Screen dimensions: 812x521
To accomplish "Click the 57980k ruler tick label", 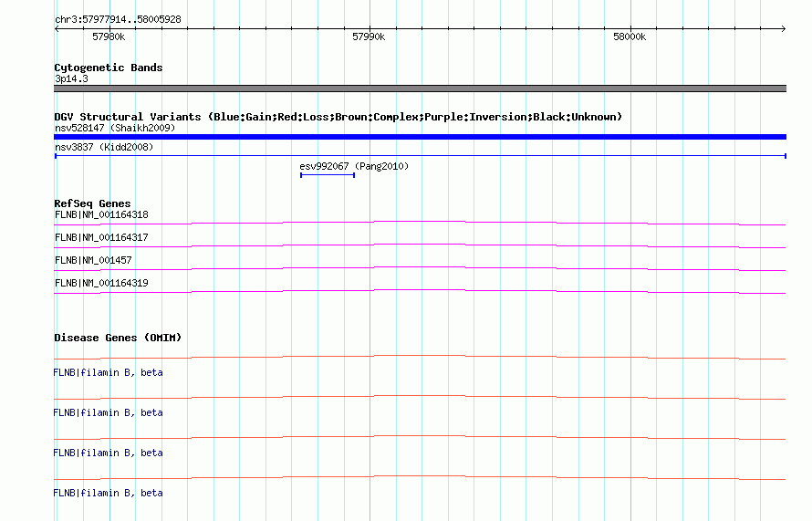I will pyautogui.click(x=109, y=36).
